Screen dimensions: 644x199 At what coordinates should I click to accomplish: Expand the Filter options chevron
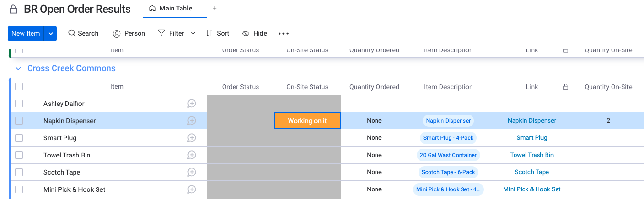[193, 33]
